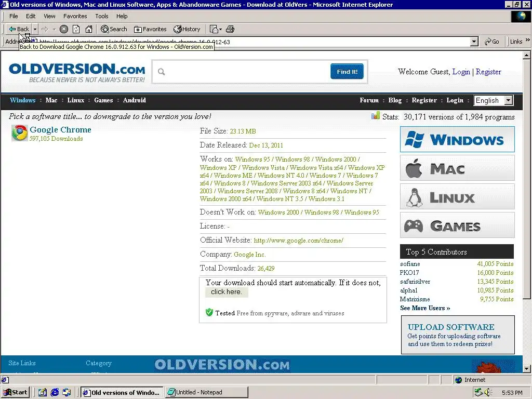Open contributor safarisilver profile
The width and height of the screenshot is (532, 399).
tap(415, 282)
